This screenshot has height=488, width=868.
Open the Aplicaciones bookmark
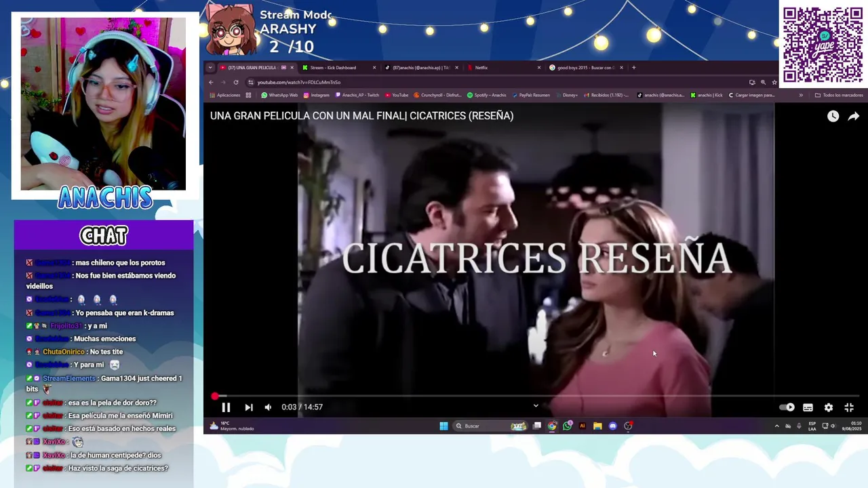[225, 96]
